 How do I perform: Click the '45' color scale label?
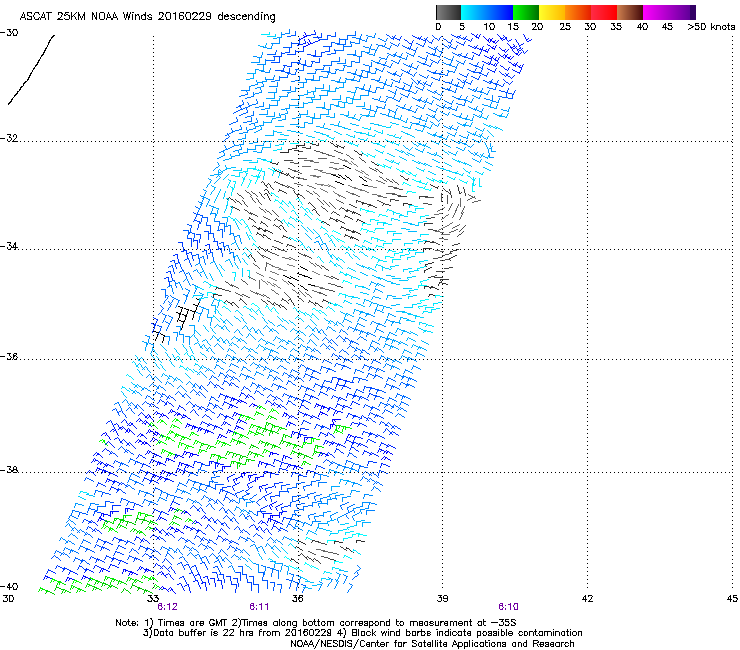tap(667, 27)
